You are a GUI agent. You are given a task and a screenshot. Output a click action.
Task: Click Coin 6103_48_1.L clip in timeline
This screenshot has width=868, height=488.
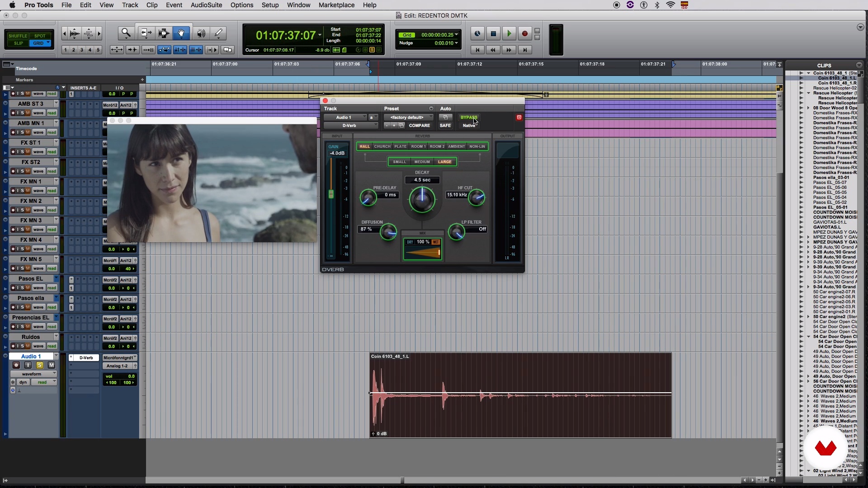point(521,395)
